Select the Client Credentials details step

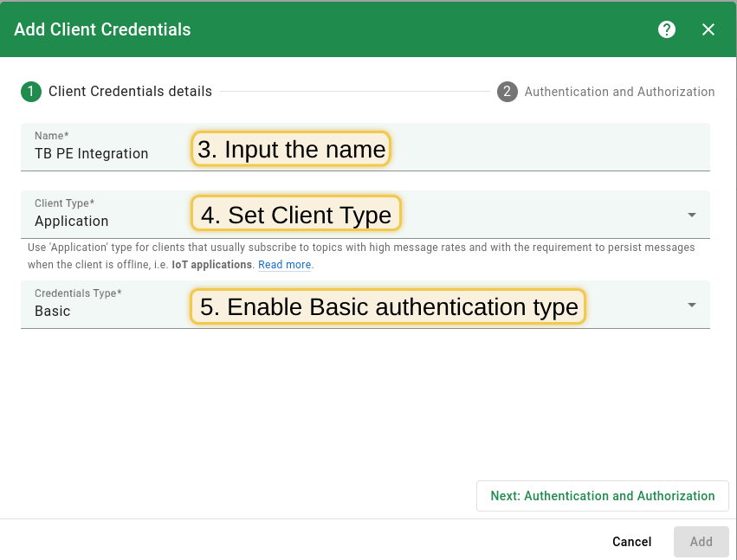point(116,91)
